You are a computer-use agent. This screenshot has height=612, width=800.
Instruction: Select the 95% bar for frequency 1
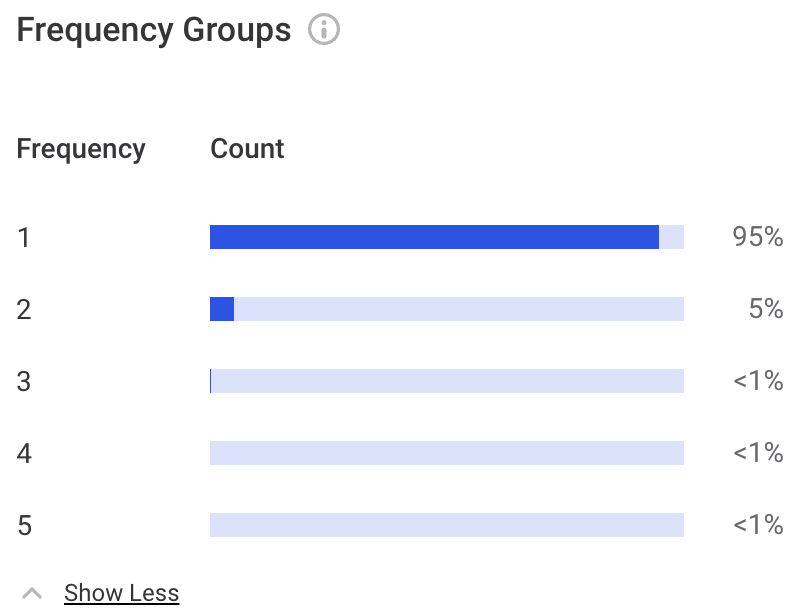pyautogui.click(x=434, y=237)
